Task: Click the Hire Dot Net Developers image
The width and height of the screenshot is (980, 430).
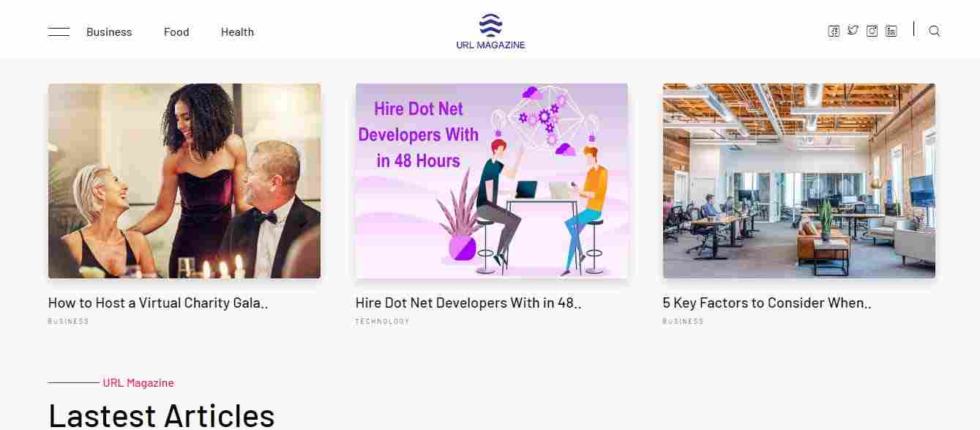Action: tap(492, 181)
